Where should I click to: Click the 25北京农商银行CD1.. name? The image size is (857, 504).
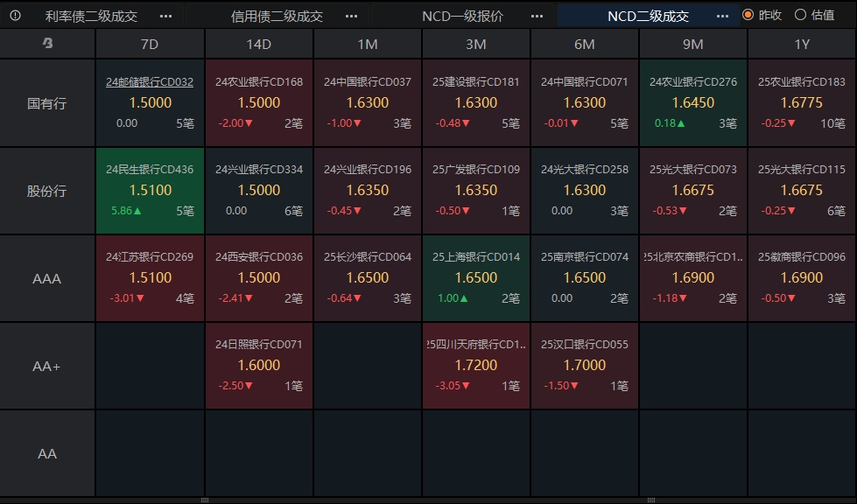693,256
